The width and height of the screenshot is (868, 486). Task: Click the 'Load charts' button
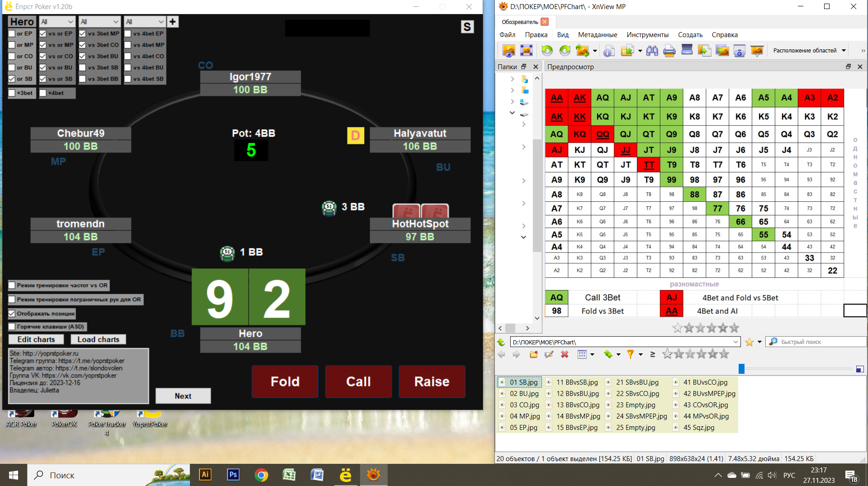(x=98, y=339)
